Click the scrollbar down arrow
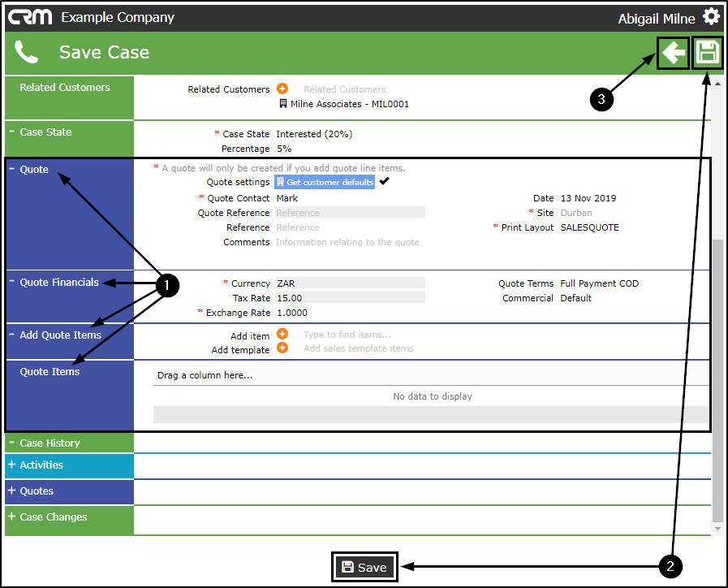 point(717,528)
